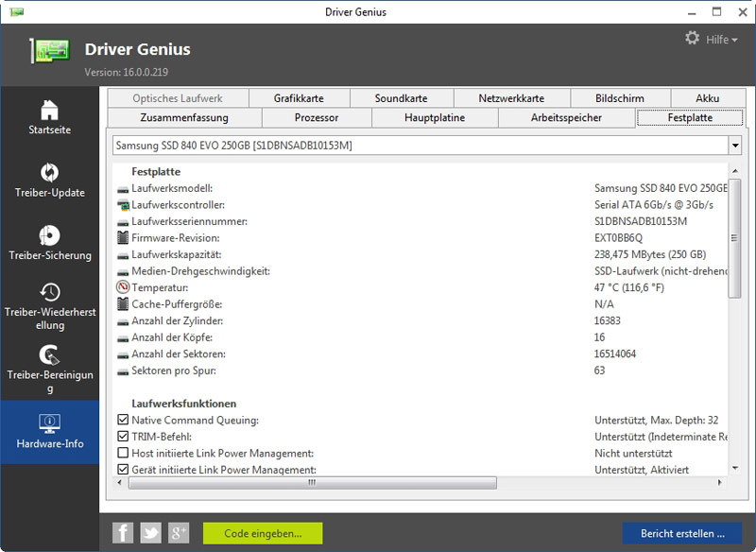Toggle the TRIM-Befehl checkbox
This screenshot has width=756, height=552.
click(x=123, y=437)
